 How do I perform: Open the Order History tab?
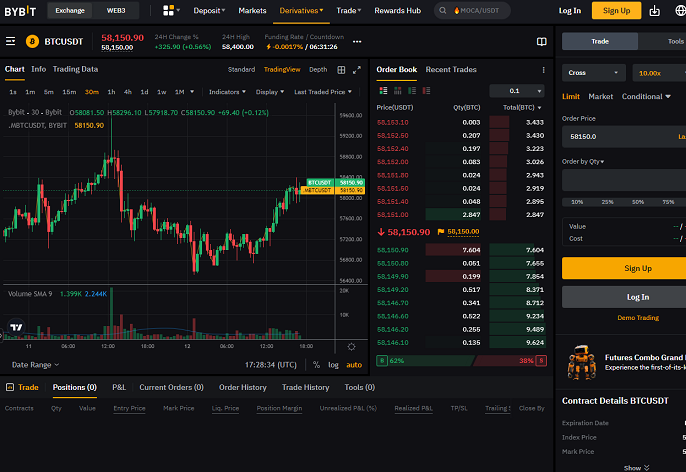tap(242, 387)
